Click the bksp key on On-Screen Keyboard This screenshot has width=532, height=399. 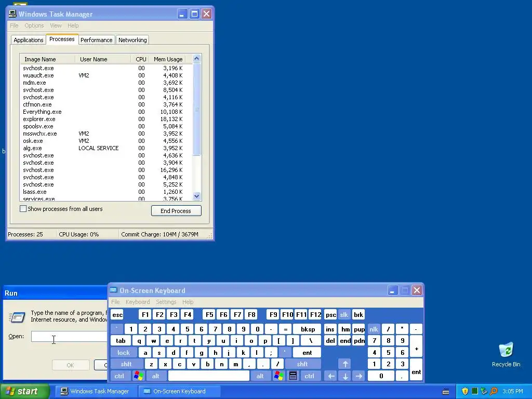click(x=308, y=329)
